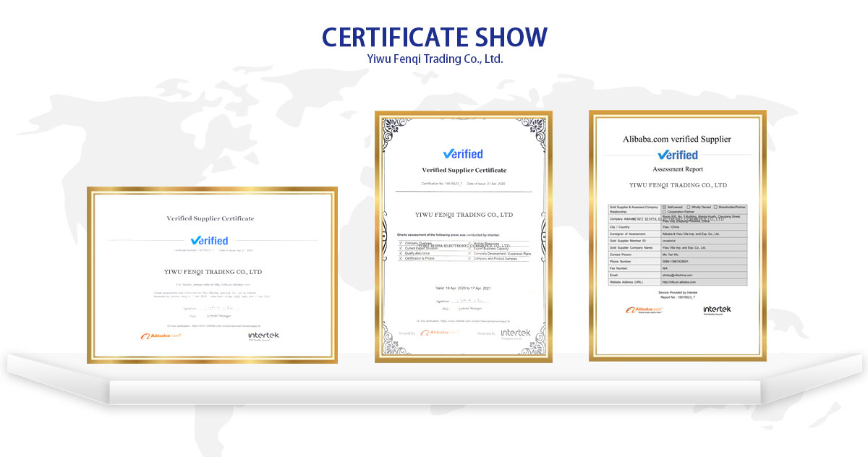Open the right Assessment Report certificate
Image resolution: width=868 pixels, height=457 pixels.
point(677,236)
